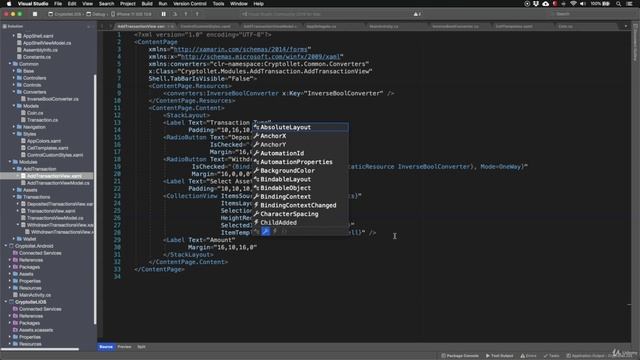The height and width of the screenshot is (360, 640).
Task: Open AppShellViewModel.cs file
Action: tap(47, 43)
